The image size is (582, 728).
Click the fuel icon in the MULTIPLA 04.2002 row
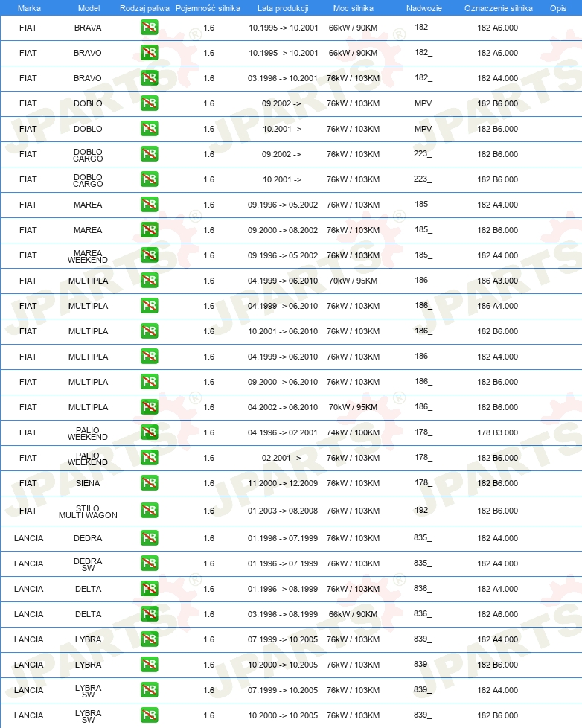[x=150, y=406]
